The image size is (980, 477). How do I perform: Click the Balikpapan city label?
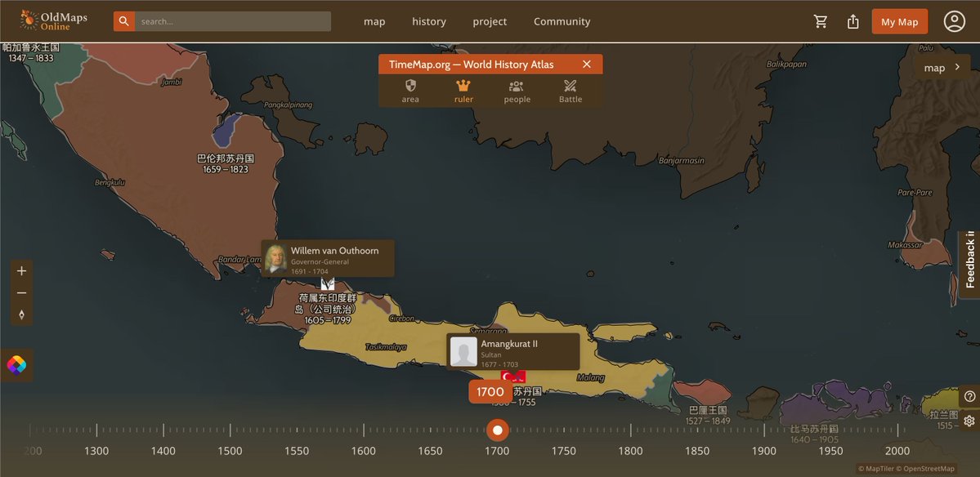click(x=786, y=65)
